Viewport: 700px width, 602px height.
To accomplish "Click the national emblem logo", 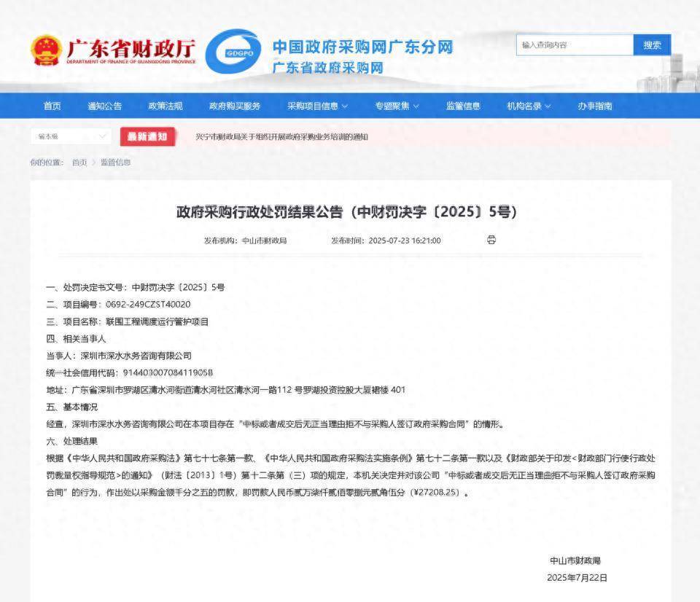I will 46,51.
